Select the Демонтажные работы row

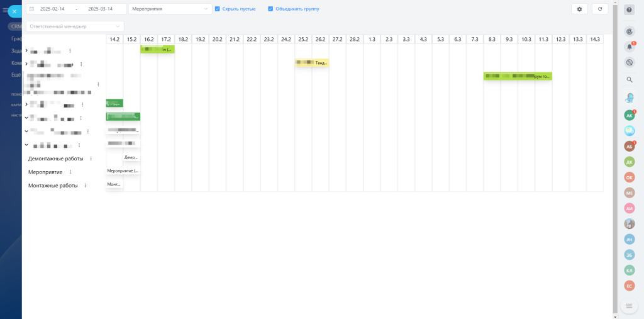55,159
